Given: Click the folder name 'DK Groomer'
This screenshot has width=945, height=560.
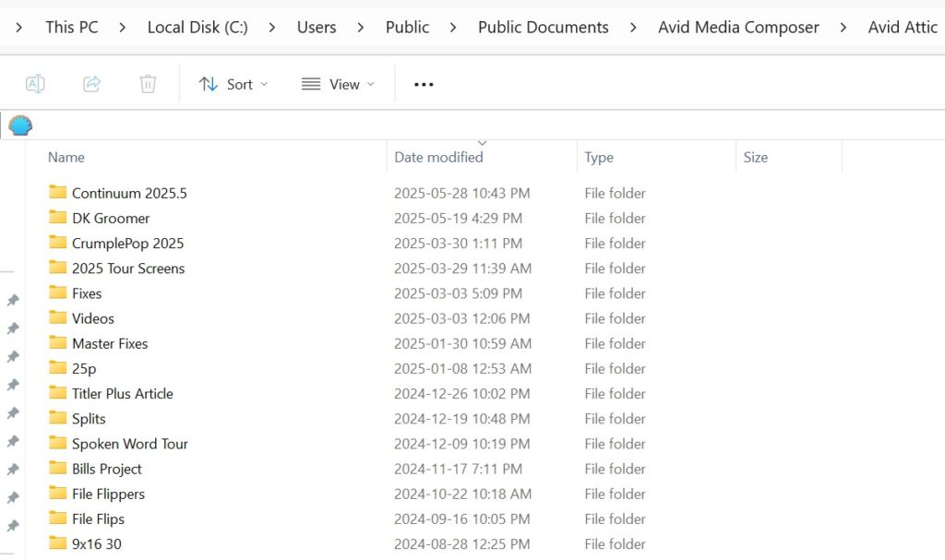Looking at the screenshot, I should pyautogui.click(x=111, y=219).
